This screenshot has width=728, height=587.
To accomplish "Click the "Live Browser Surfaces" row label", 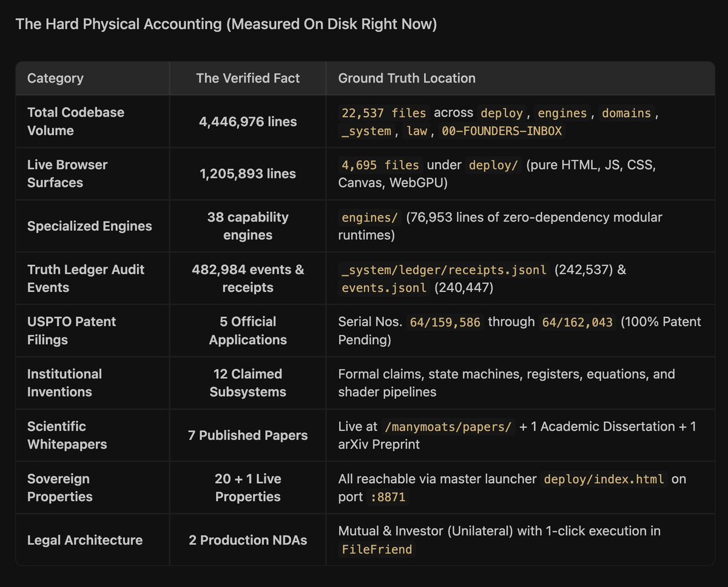I will (x=67, y=174).
